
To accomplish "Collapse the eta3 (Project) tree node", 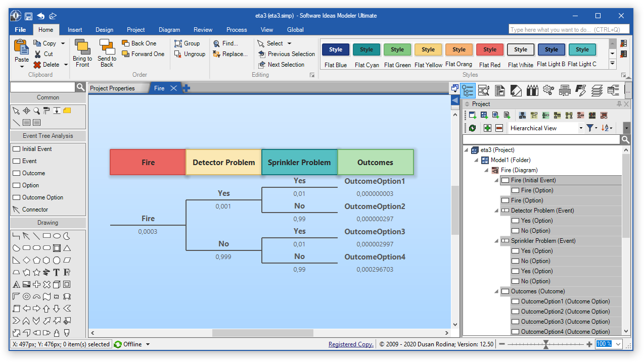I will pos(467,150).
